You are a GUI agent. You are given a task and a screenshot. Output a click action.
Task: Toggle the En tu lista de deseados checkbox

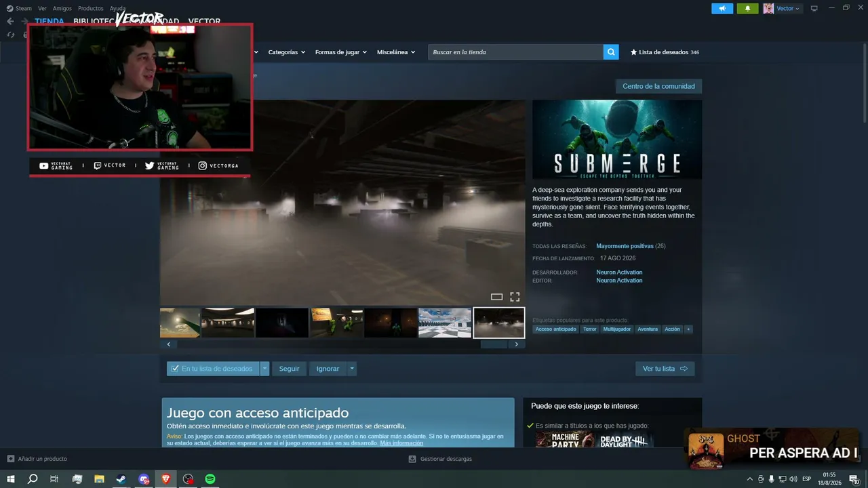[x=176, y=369]
